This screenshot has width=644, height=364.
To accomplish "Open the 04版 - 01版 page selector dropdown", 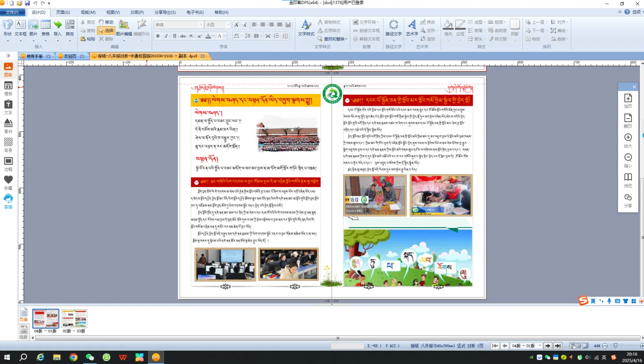I will pos(539,346).
